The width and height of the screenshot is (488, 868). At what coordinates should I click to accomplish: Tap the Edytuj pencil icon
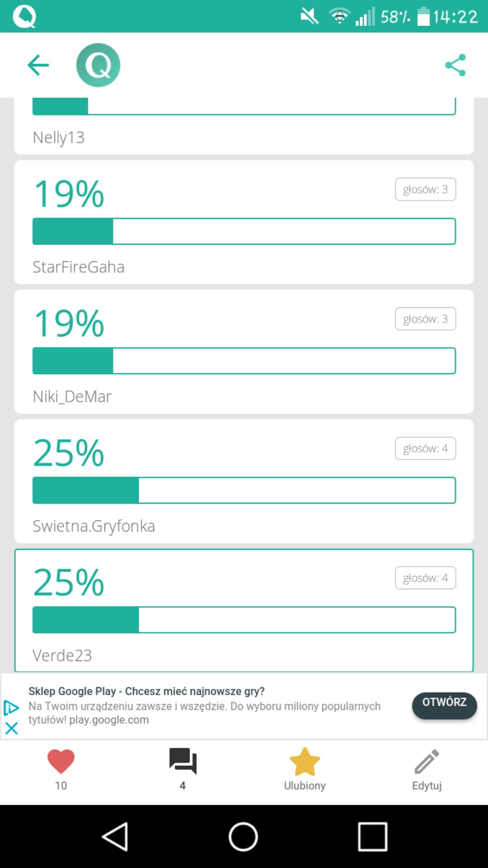(x=427, y=762)
